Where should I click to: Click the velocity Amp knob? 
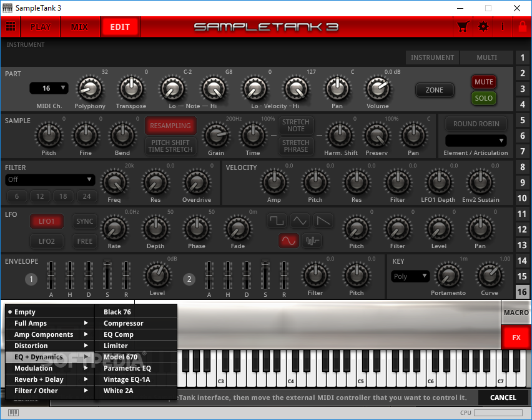274,182
